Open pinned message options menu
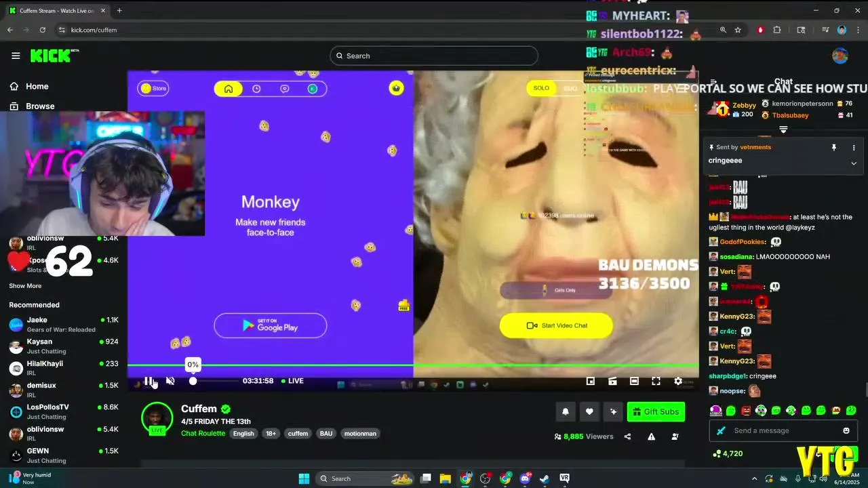Image resolution: width=868 pixels, height=488 pixels. pos(854,147)
